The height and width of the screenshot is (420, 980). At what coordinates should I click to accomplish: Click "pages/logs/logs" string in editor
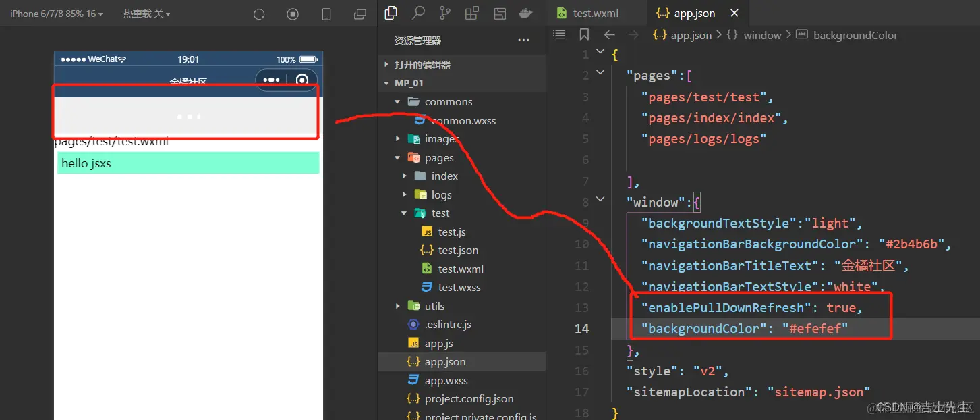click(703, 138)
